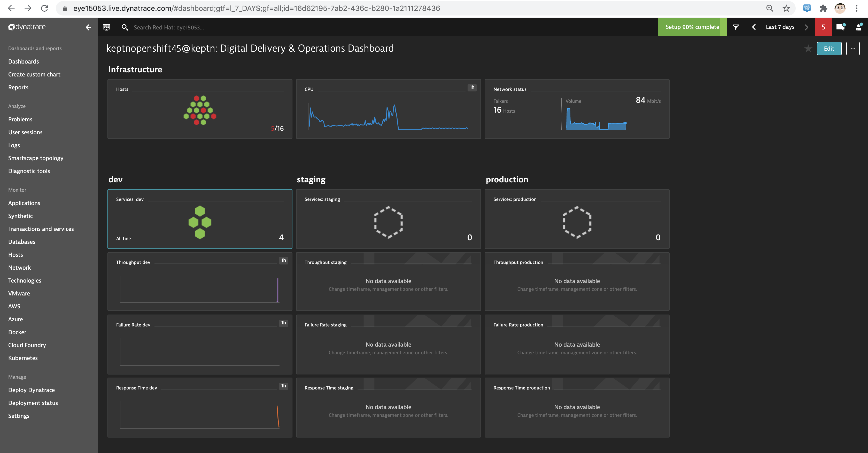Open the more options ellipsis button
The image size is (868, 453).
(853, 49)
